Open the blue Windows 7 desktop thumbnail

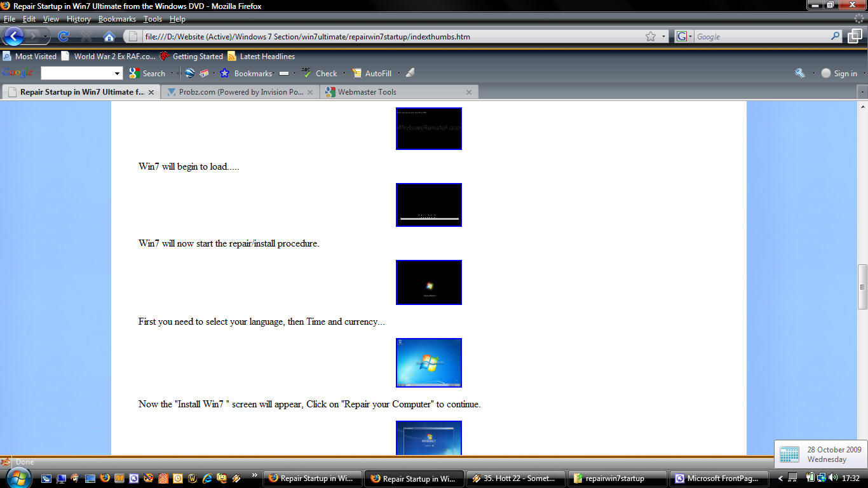[x=428, y=362]
